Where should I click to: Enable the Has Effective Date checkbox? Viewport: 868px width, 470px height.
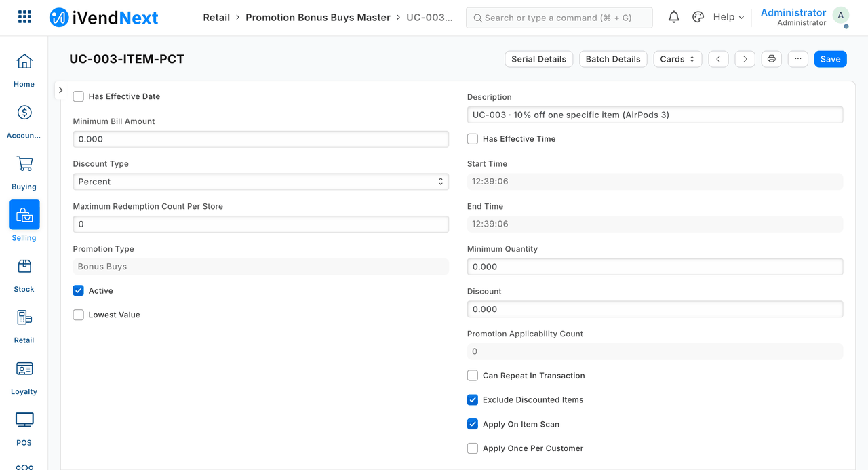tap(79, 96)
